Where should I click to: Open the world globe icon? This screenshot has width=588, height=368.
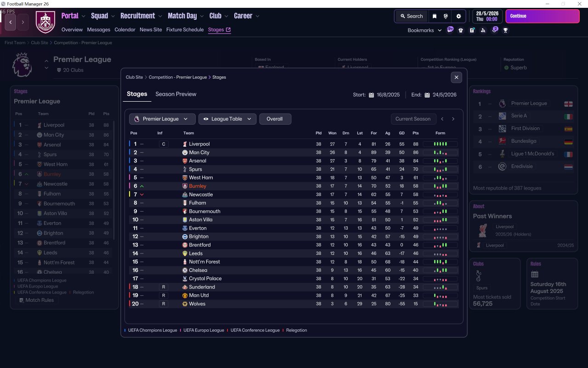[x=446, y=16]
